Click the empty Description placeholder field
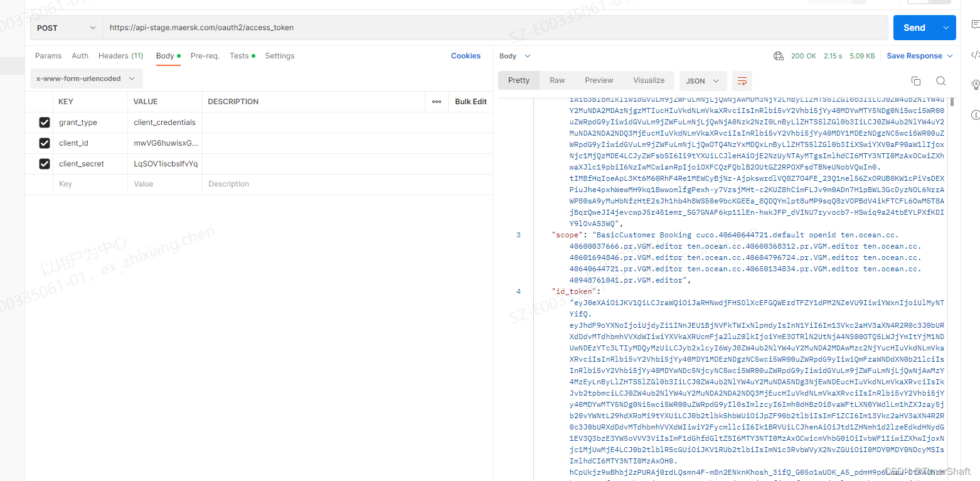 [347, 185]
